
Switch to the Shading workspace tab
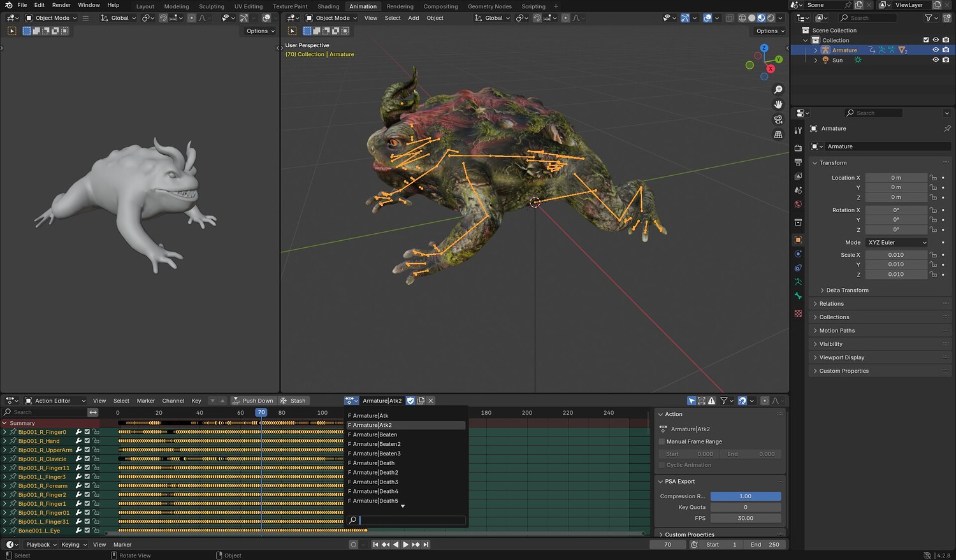328,6
